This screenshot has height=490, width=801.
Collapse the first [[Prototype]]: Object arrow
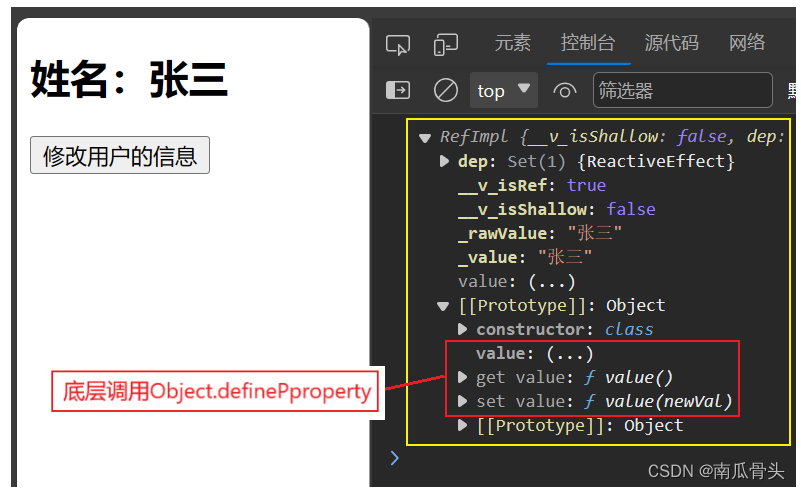tap(443, 306)
